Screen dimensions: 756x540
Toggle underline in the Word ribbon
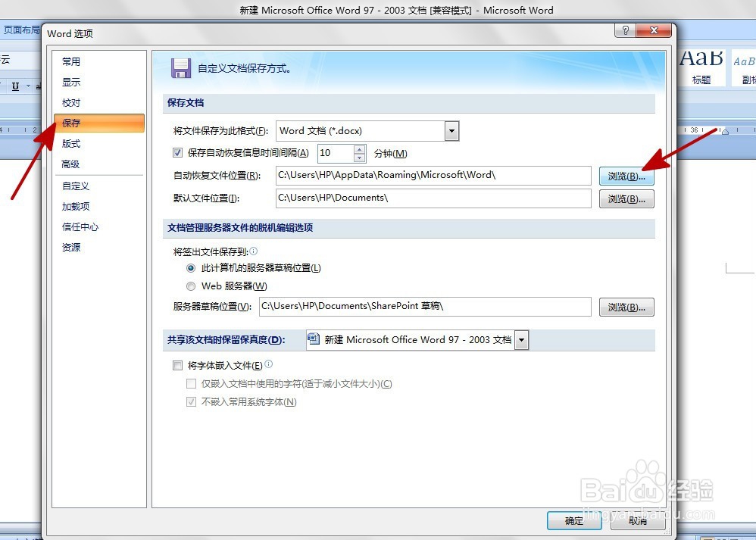pos(15,86)
